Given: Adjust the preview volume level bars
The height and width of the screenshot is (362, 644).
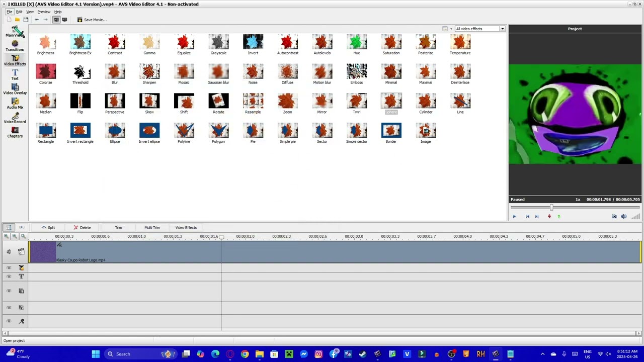Looking at the screenshot, I should point(635,216).
